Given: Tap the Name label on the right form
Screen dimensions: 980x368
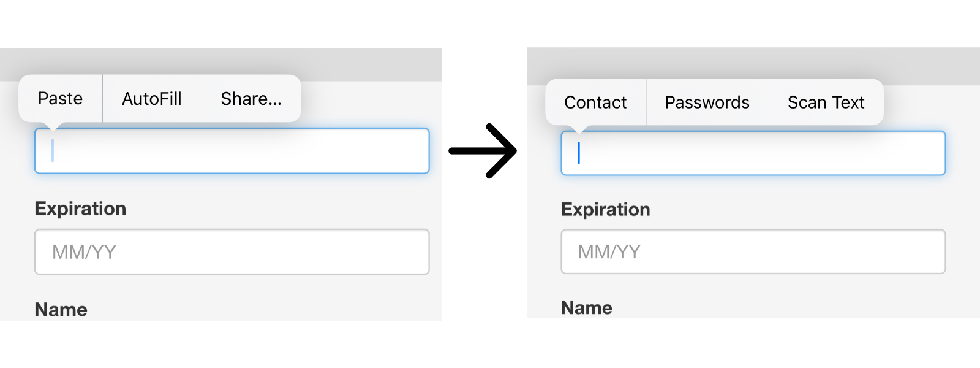Looking at the screenshot, I should coord(586,308).
